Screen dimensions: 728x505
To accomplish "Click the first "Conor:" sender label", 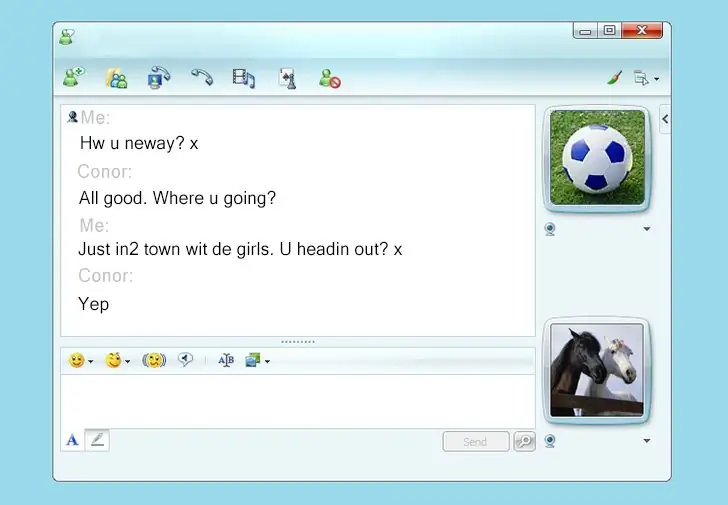I will coord(105,172).
